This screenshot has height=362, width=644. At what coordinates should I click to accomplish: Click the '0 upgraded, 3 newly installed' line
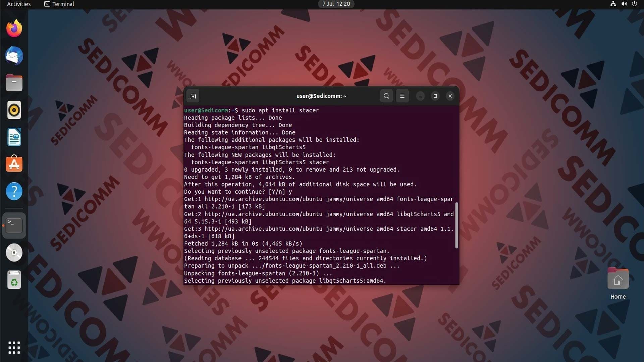coord(292,170)
